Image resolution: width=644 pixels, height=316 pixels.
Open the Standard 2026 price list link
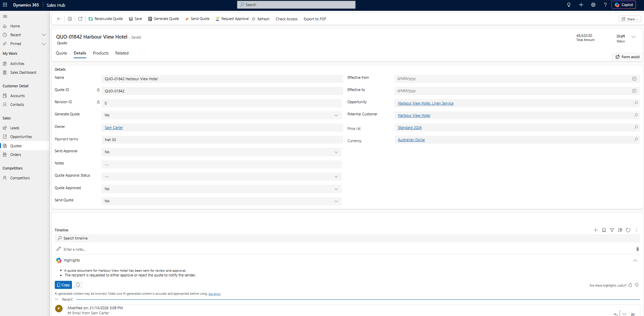410,128
